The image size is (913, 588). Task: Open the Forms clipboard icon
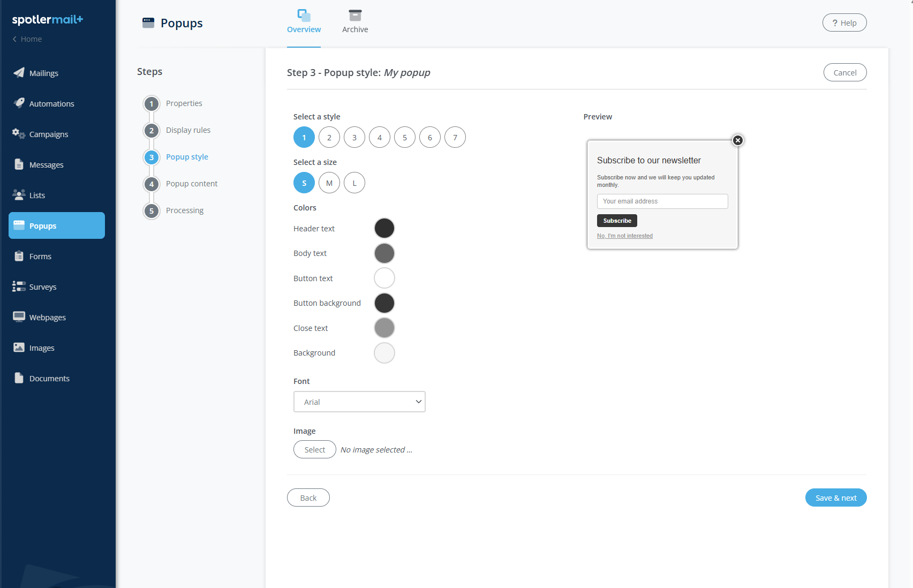pos(19,256)
